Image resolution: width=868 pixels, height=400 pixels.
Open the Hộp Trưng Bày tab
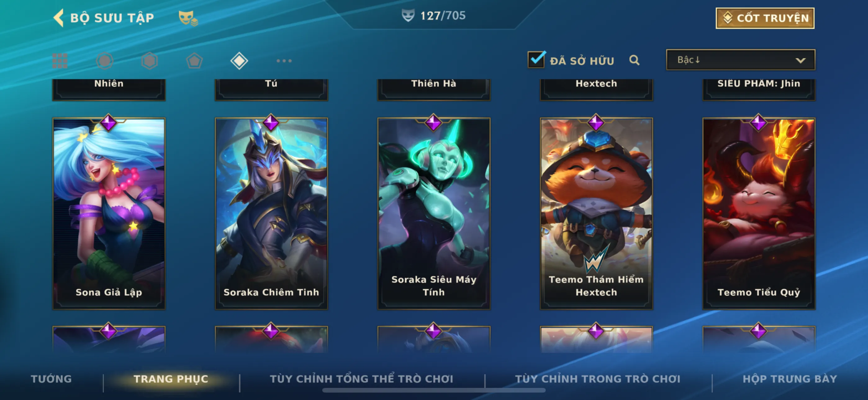click(x=790, y=379)
